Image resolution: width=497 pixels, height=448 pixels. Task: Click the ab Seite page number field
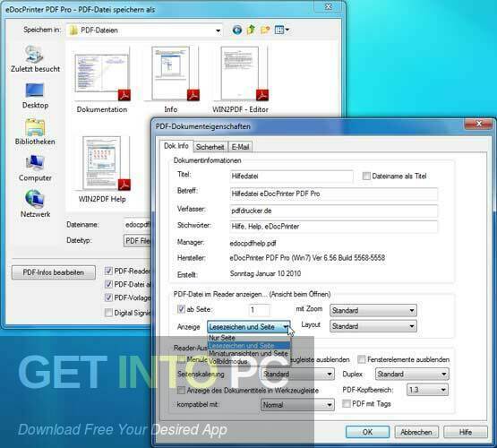[x=260, y=310]
